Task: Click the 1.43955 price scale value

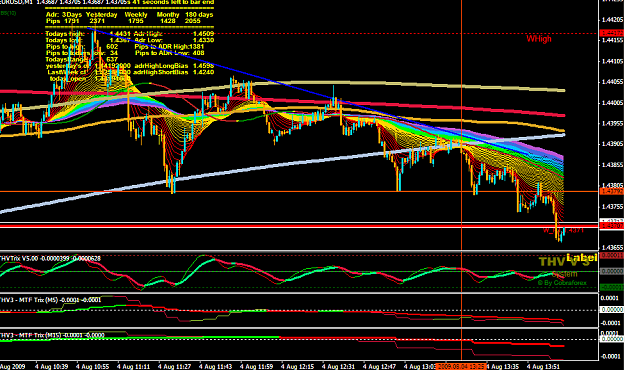Action: point(613,124)
